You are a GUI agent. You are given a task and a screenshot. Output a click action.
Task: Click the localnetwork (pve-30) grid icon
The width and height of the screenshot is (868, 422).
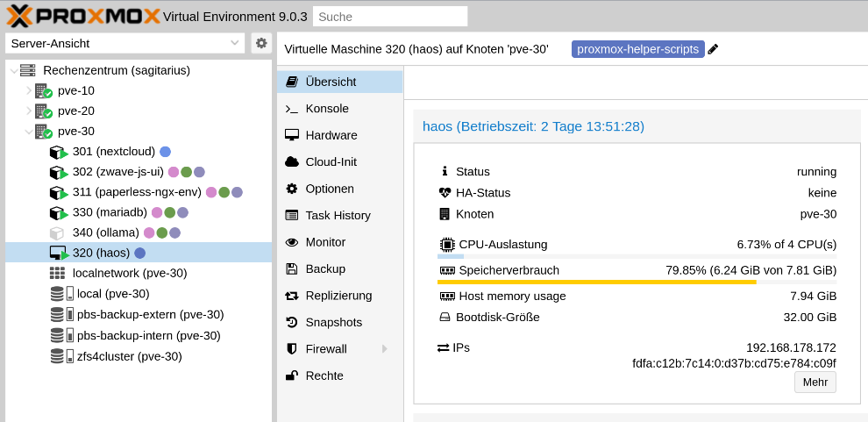pos(57,273)
